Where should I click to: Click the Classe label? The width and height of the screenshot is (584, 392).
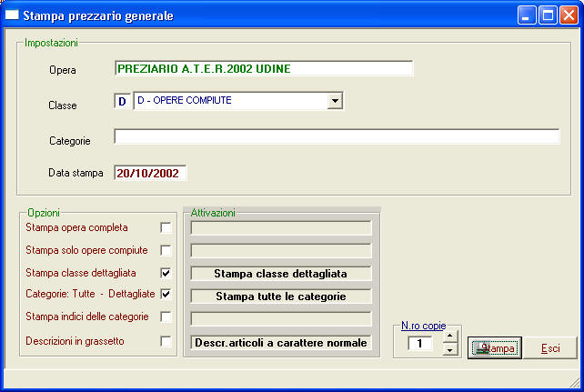63,106
